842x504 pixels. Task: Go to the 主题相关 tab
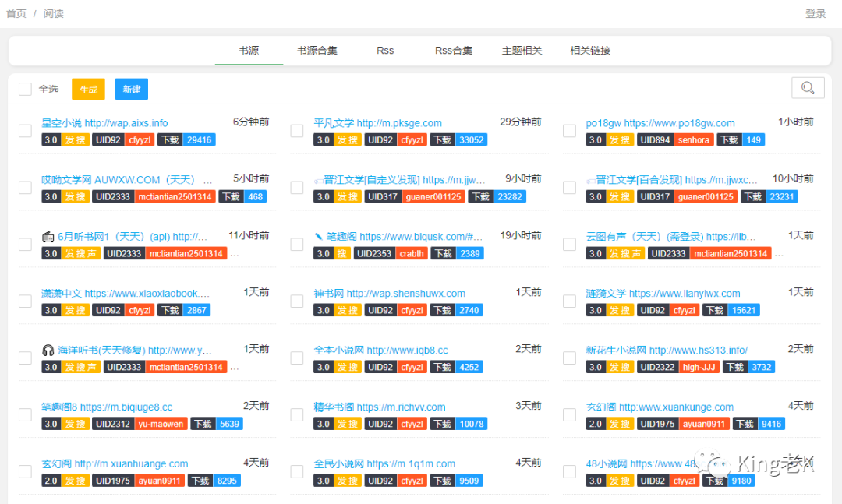click(522, 51)
